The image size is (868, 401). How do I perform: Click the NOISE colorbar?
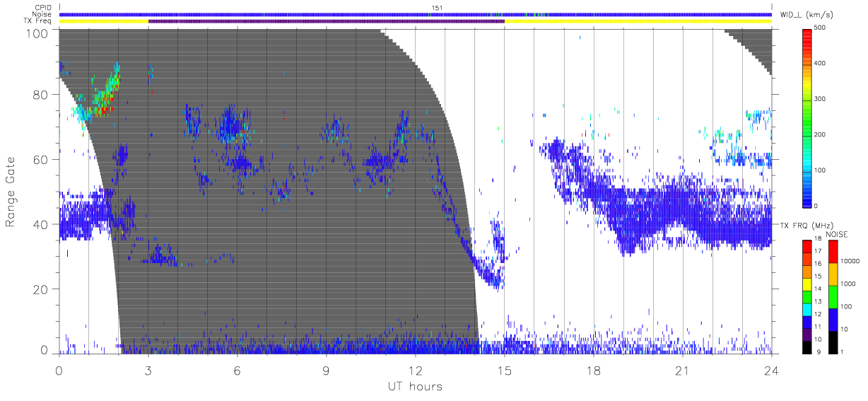[x=833, y=296]
